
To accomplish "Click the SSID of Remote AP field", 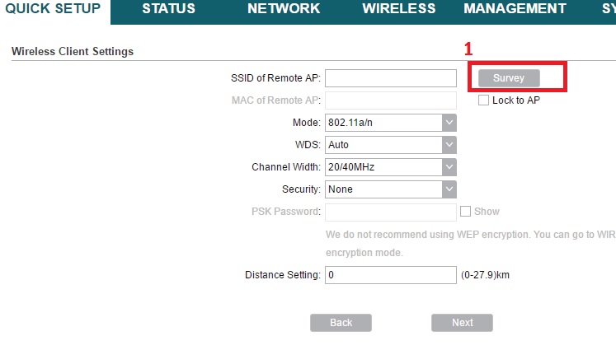I will (x=391, y=78).
